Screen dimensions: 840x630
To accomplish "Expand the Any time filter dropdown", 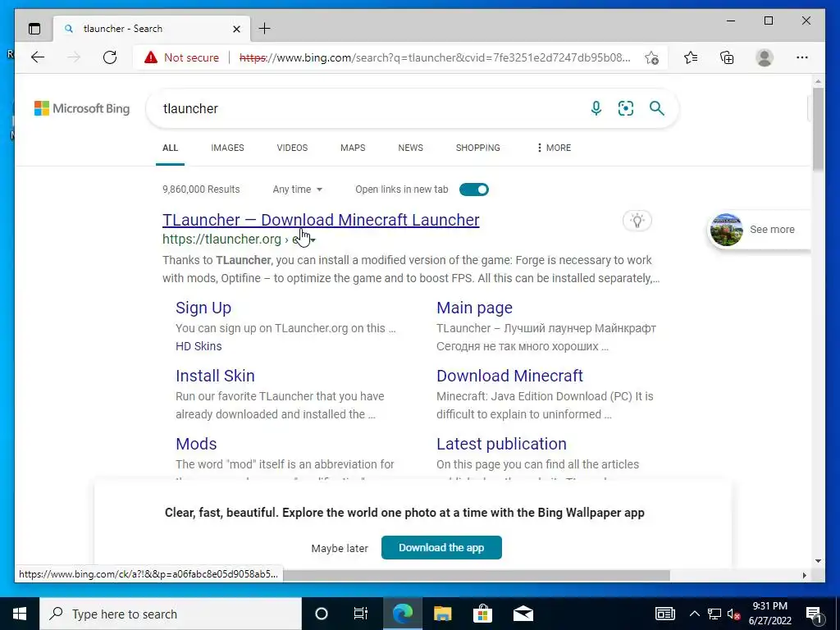I will click(297, 189).
